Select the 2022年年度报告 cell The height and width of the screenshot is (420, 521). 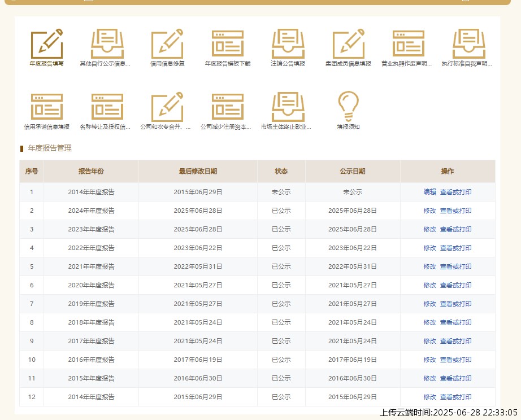91,248
